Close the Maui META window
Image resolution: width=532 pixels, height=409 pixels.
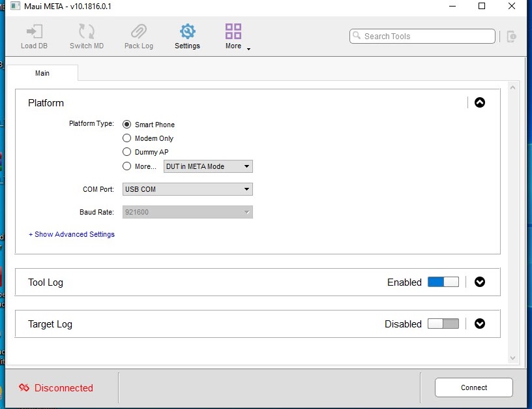[512, 6]
